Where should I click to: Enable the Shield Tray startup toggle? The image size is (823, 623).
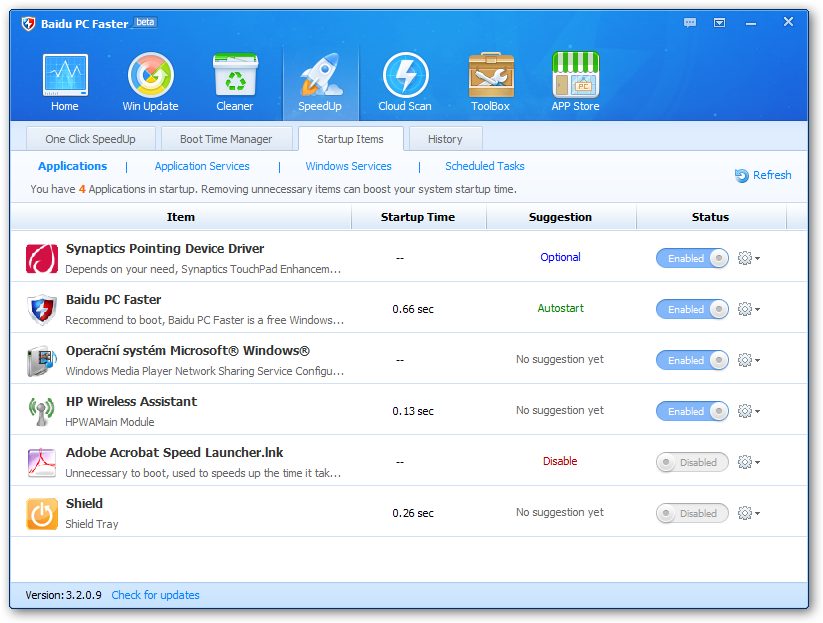[692, 513]
